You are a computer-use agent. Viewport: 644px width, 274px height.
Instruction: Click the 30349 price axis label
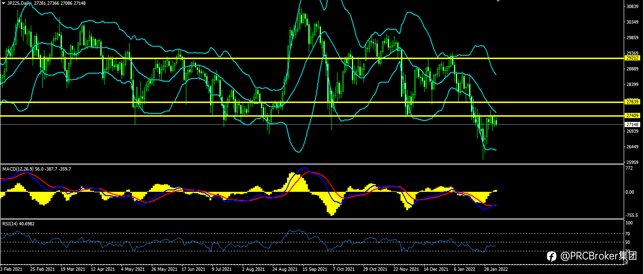(x=632, y=22)
